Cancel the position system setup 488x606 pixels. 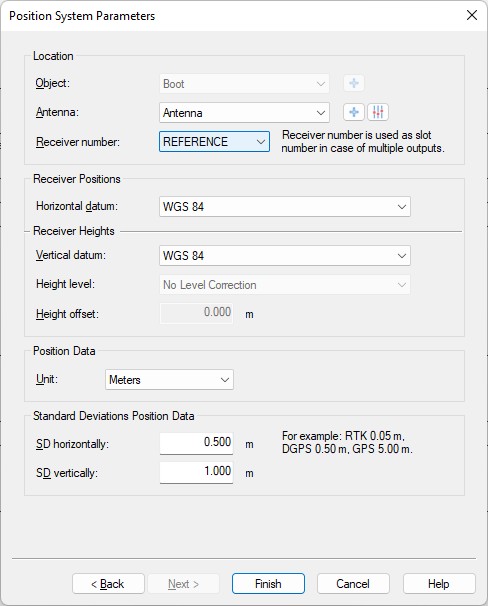click(x=353, y=584)
